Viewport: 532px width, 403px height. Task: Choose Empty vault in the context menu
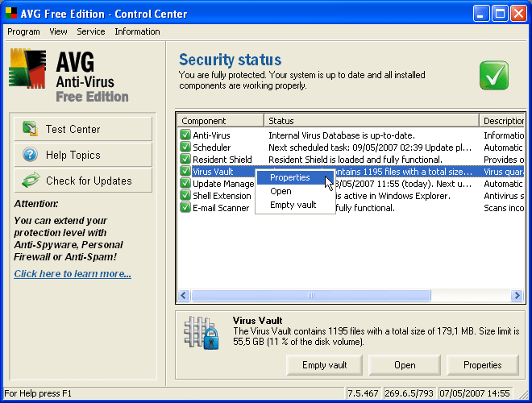(x=295, y=205)
